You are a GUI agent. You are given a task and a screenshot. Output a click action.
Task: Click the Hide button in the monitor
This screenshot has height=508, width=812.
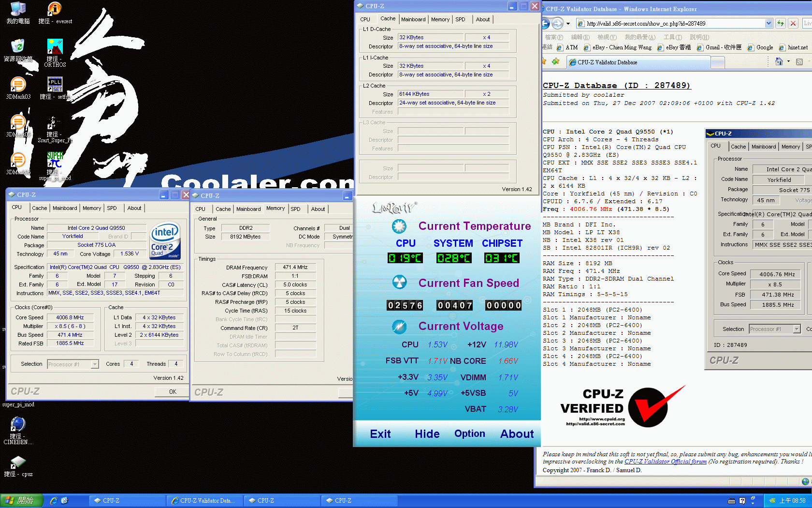coord(427,434)
